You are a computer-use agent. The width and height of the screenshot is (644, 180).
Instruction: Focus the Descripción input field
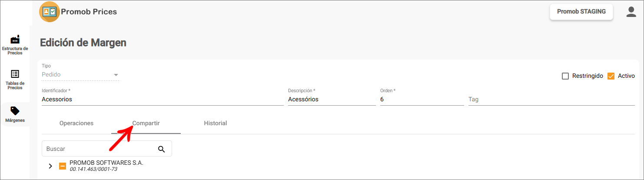[x=332, y=100]
